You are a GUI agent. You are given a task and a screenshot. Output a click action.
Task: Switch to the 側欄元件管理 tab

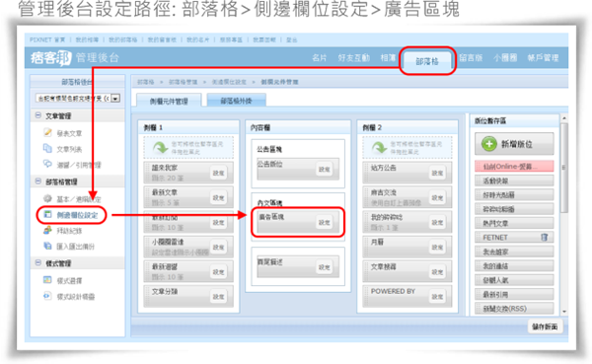tap(169, 101)
